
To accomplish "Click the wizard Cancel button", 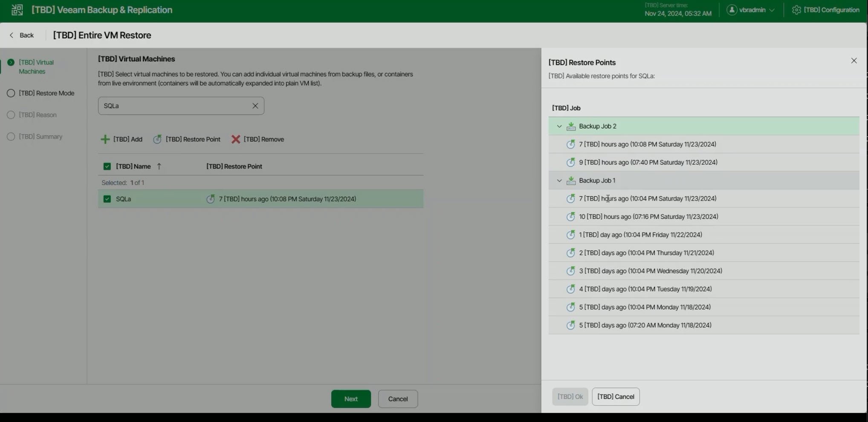I will tap(398, 399).
